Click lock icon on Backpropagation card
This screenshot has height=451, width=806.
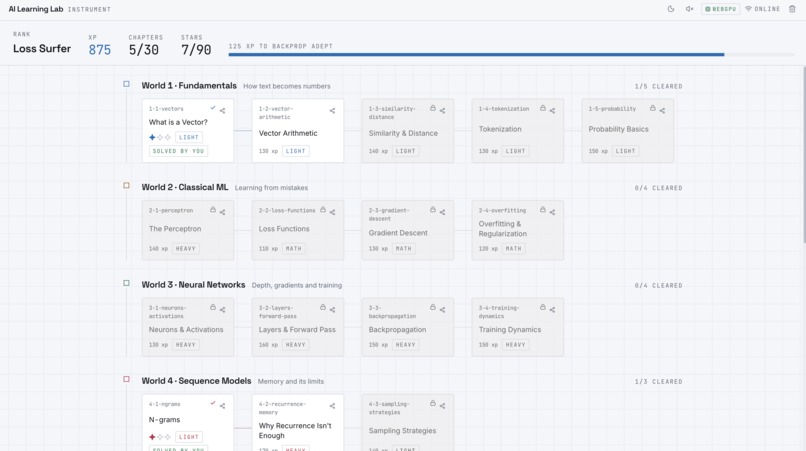click(x=433, y=307)
